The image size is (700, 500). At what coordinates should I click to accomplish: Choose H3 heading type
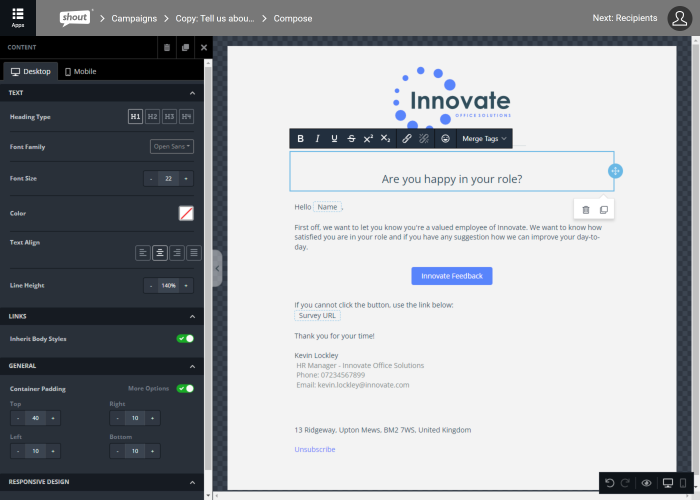(169, 117)
